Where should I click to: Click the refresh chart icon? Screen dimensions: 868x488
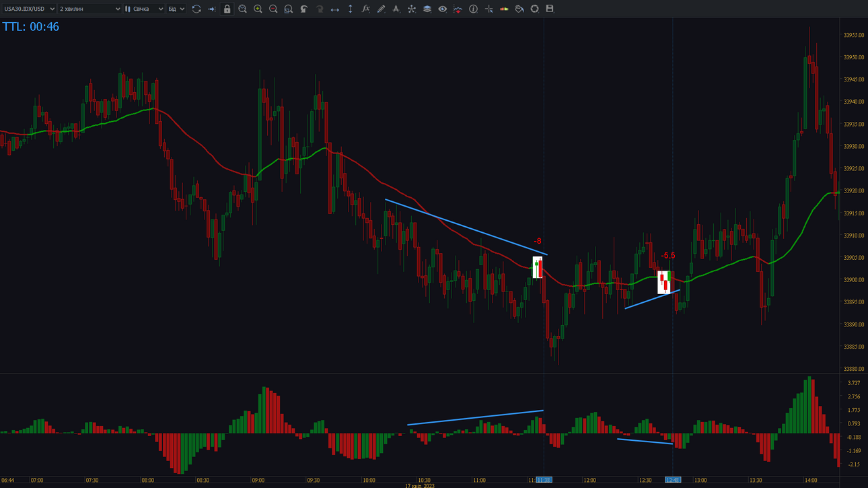196,9
